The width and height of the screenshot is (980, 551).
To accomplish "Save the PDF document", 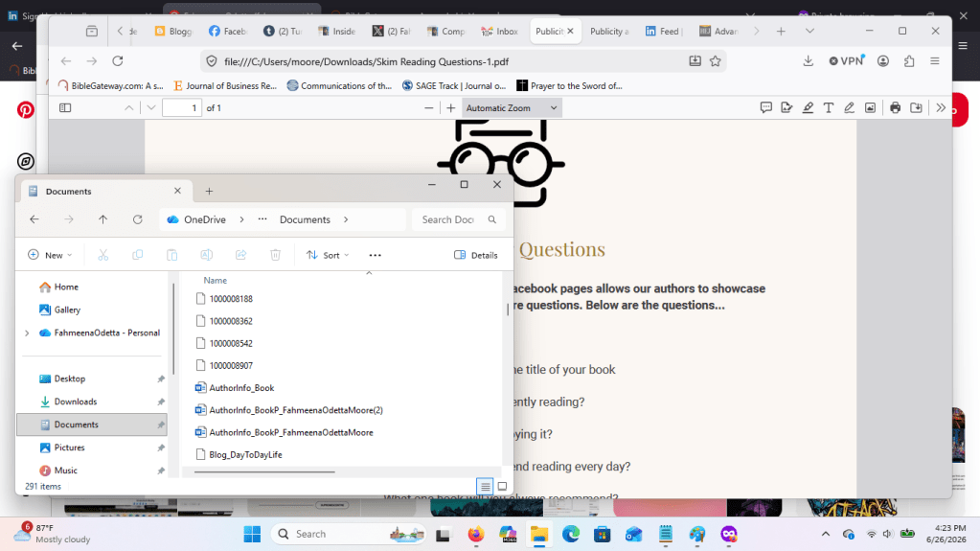I will 916,107.
